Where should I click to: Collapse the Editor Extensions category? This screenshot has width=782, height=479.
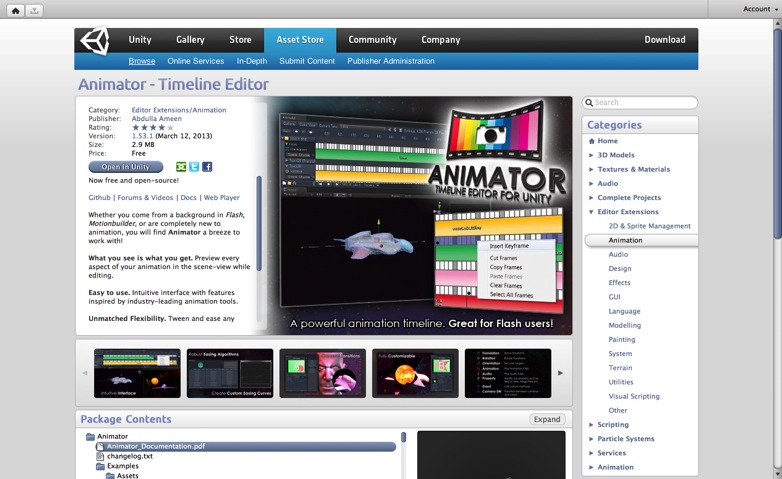[x=591, y=212]
